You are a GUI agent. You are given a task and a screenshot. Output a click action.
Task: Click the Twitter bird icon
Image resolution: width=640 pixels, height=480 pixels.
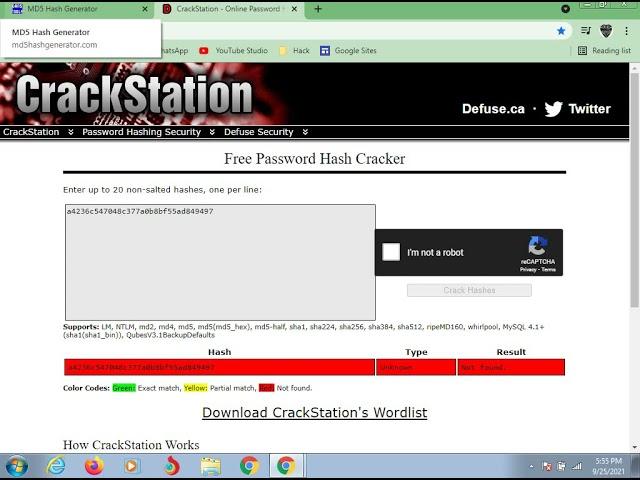[x=553, y=109]
